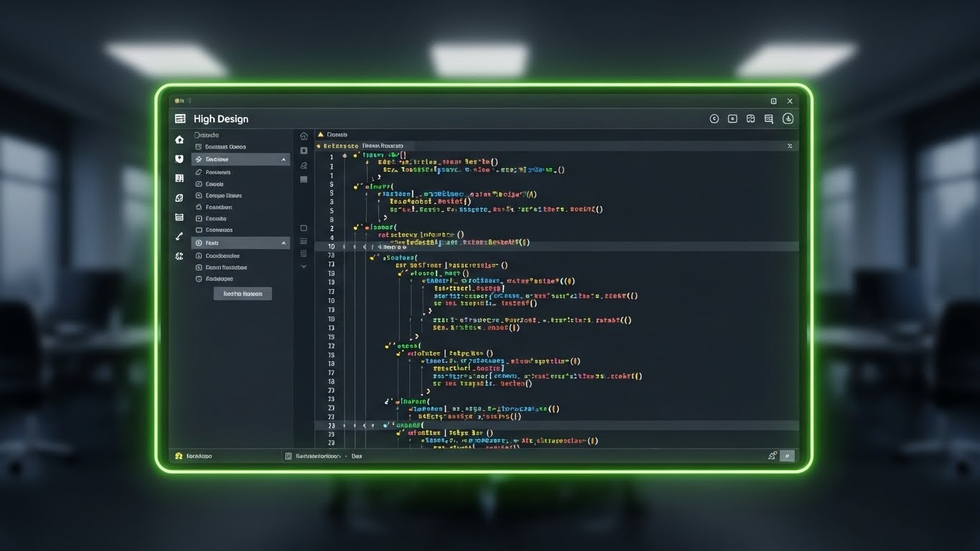
Task: Click the history clock icon in the top toolbar
Action: click(x=714, y=118)
